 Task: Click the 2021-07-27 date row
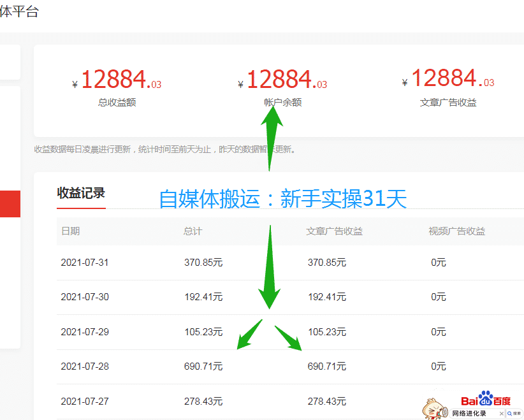[x=85, y=401]
